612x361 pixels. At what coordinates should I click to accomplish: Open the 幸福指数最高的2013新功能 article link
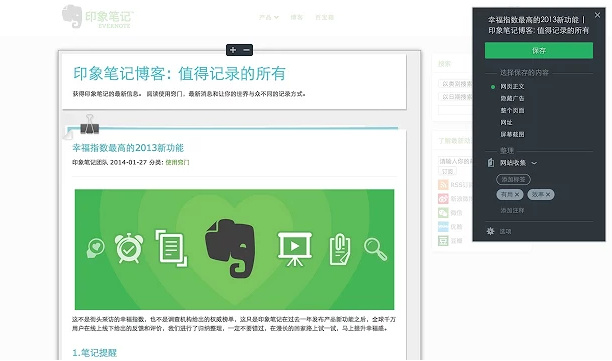(x=128, y=148)
